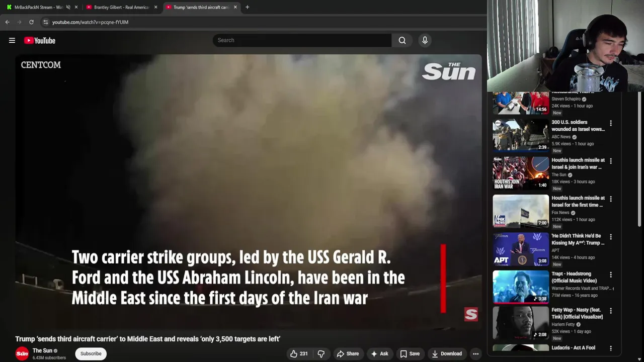Mute audio icon on MrBackPackN tab
The height and width of the screenshot is (362, 644).
click(68, 7)
